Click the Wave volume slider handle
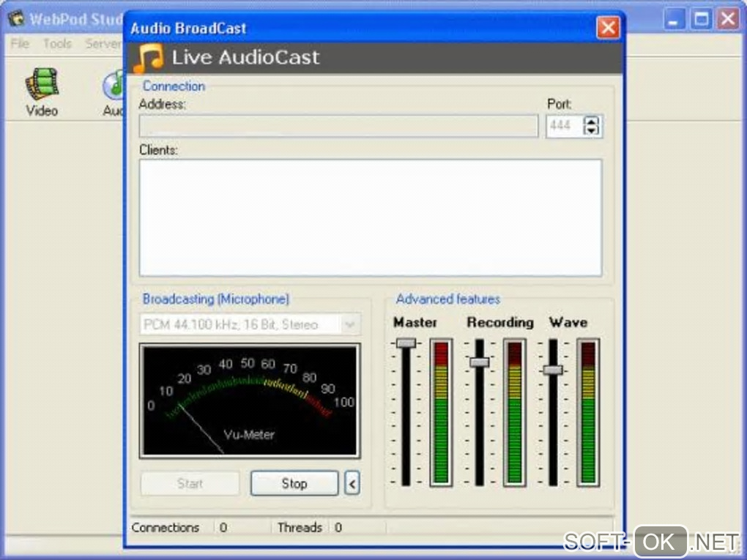Screen dimensions: 747x560 553,370
